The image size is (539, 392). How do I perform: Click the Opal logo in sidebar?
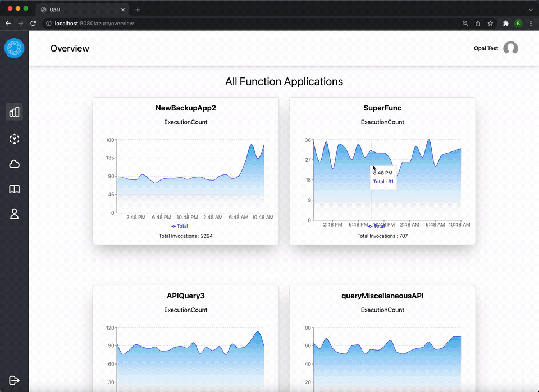point(14,48)
